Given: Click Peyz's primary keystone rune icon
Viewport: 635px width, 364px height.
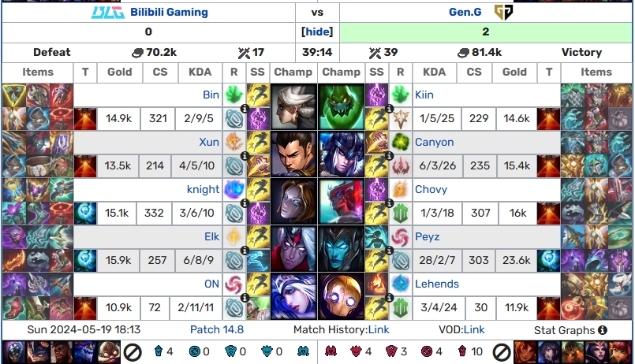Looking at the screenshot, I should 400,237.
